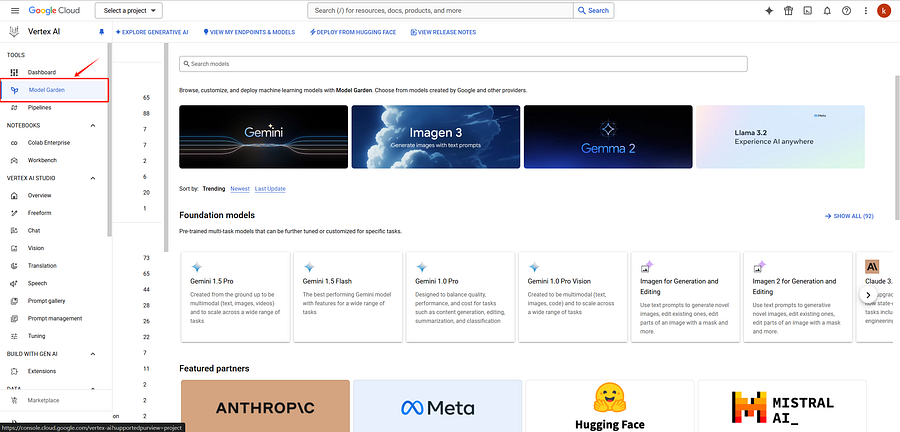The image size is (900, 432).
Task: Collapse the Notebooks section
Action: pyautogui.click(x=93, y=125)
